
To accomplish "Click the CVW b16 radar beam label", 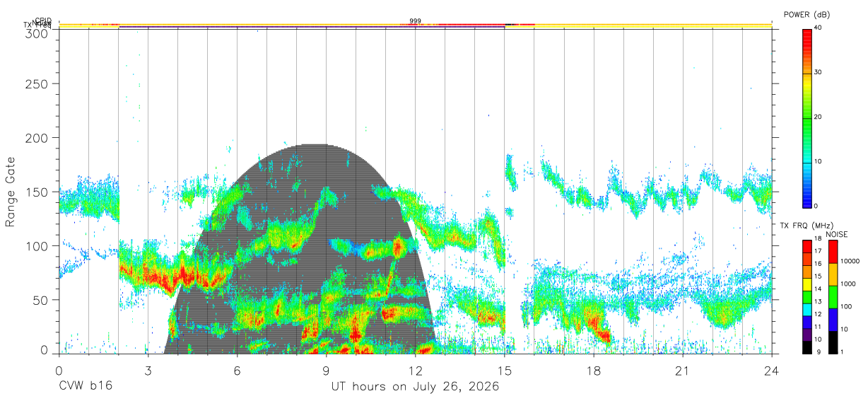I will (85, 387).
